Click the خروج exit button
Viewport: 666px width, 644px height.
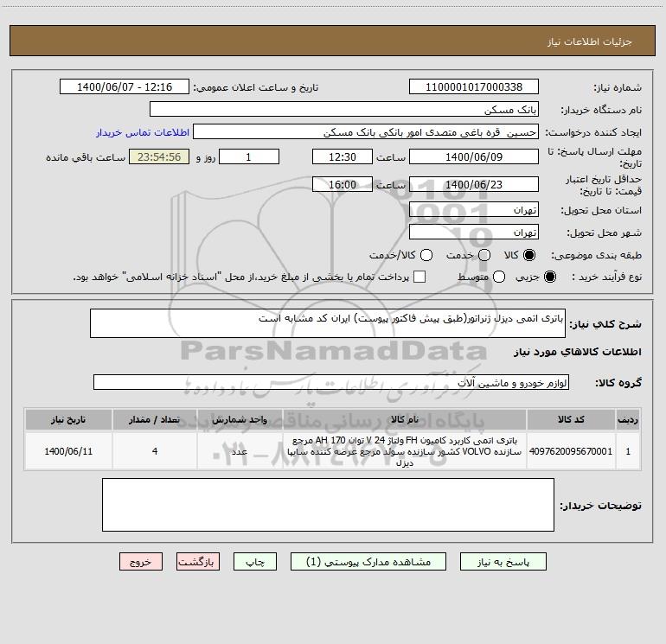pos(141,562)
